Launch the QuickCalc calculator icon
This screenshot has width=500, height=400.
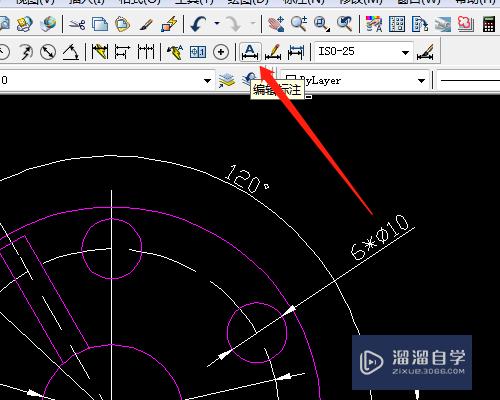point(489,24)
